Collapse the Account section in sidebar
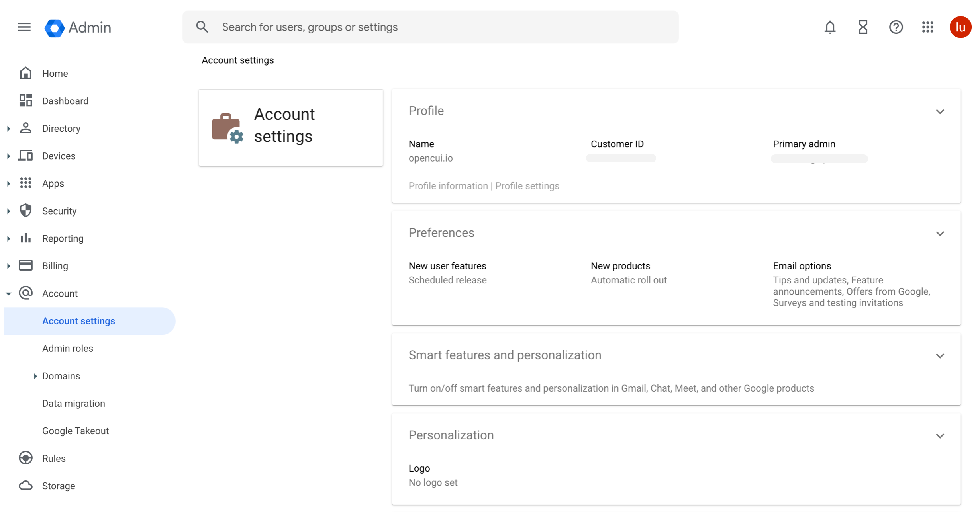980x523 pixels. pos(8,293)
